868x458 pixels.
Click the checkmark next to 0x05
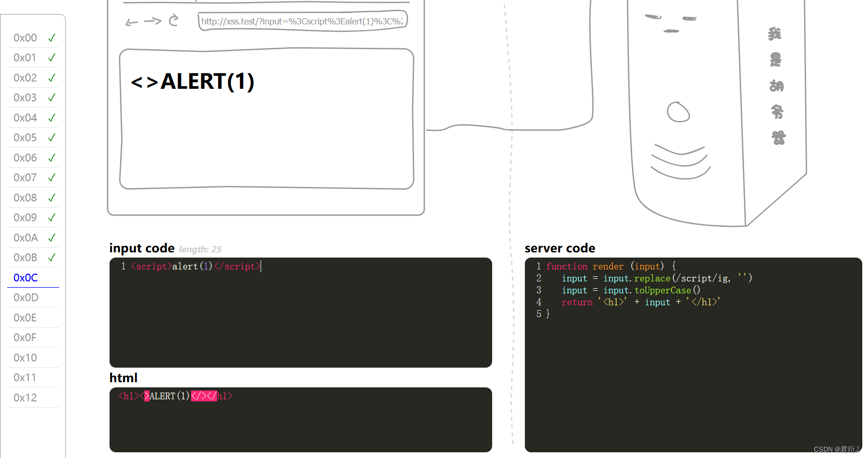click(52, 138)
